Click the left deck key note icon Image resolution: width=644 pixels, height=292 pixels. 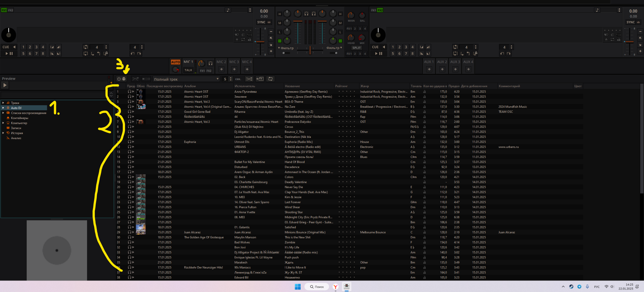coord(228,10)
